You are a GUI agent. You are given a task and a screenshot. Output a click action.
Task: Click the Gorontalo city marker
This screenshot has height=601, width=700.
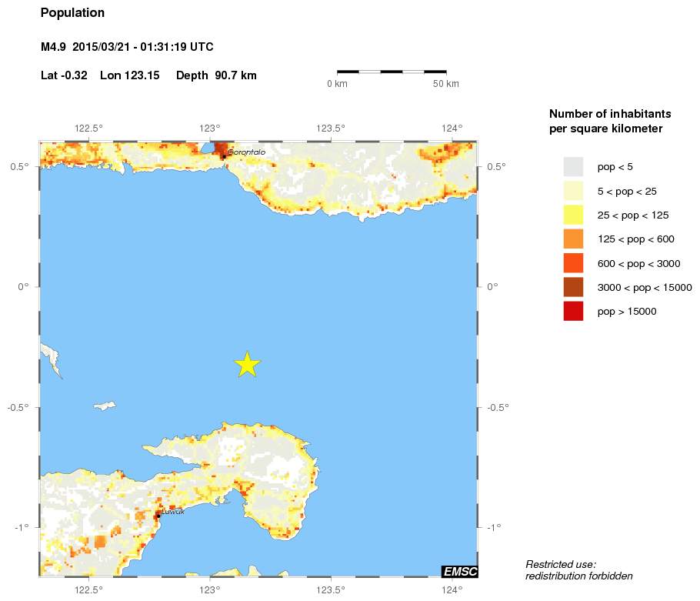pyautogui.click(x=224, y=157)
